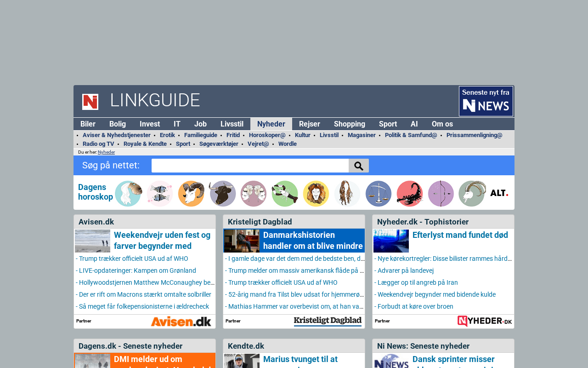Image resolution: width=588 pixels, height=368 pixels.
Task: Open the Gemini twins horoscope icon
Action: pyautogui.click(x=254, y=194)
